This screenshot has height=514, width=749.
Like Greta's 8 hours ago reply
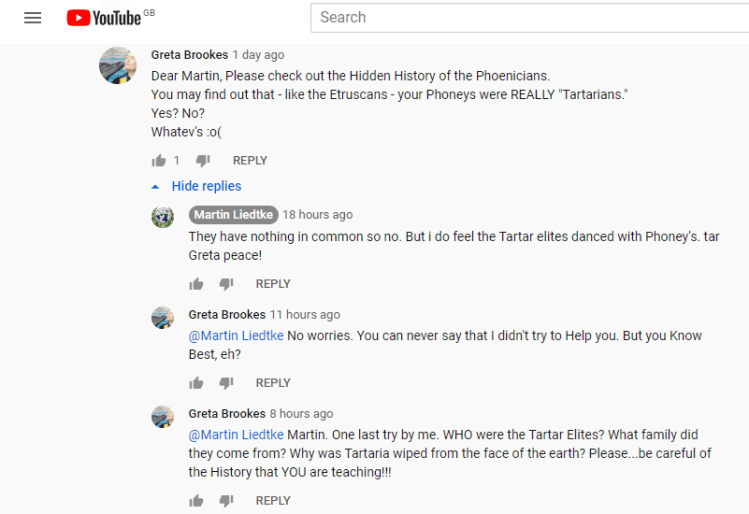pyautogui.click(x=196, y=501)
